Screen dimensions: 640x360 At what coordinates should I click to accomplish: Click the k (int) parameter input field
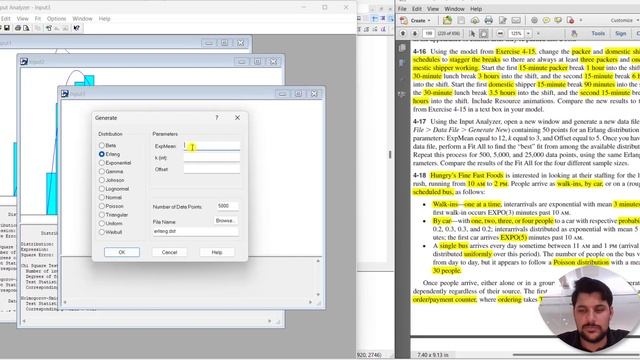pyautogui.click(x=211, y=157)
